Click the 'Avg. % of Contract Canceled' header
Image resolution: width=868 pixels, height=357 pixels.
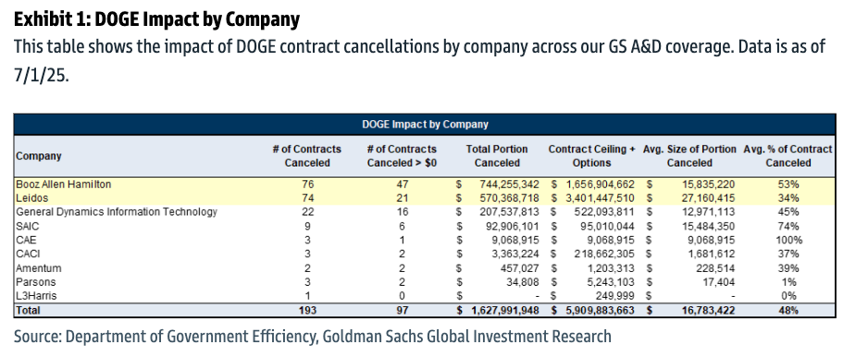787,156
